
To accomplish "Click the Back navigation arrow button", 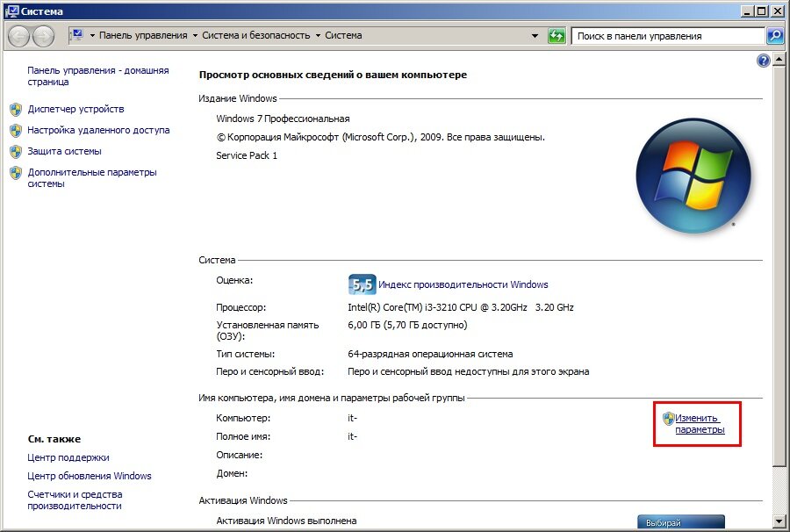I will pyautogui.click(x=18, y=36).
